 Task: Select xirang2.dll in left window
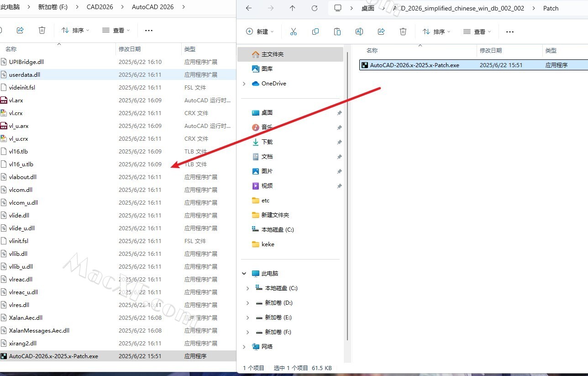click(x=118, y=343)
